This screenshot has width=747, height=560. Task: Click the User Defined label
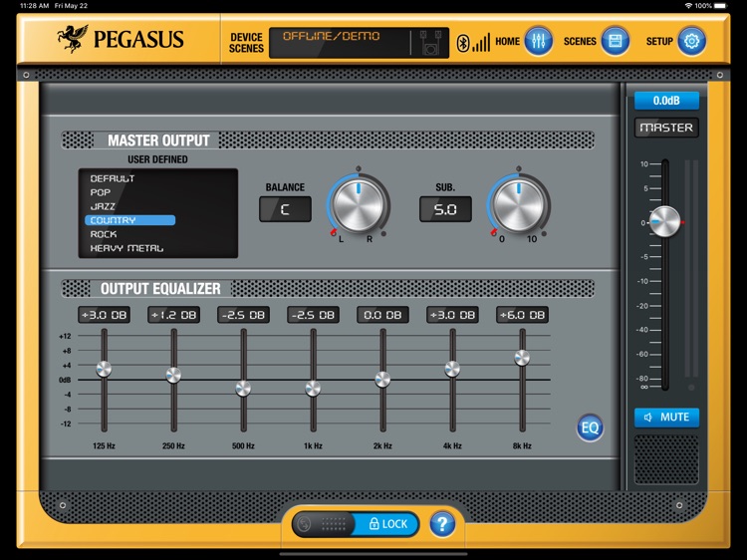click(157, 159)
